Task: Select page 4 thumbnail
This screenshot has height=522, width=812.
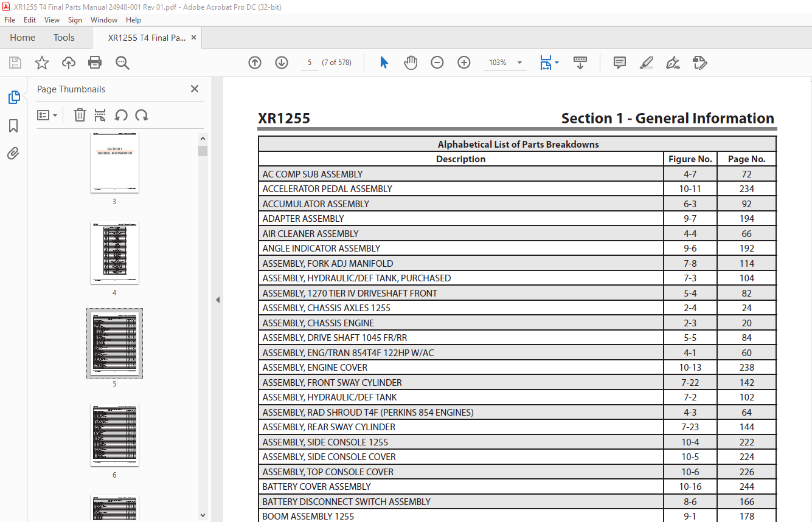Action: point(114,252)
